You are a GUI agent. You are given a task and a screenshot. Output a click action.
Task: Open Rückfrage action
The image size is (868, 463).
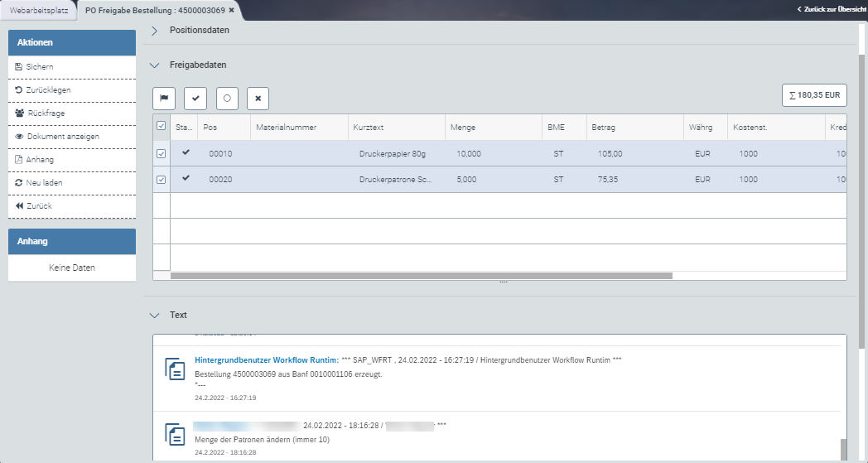(x=46, y=113)
